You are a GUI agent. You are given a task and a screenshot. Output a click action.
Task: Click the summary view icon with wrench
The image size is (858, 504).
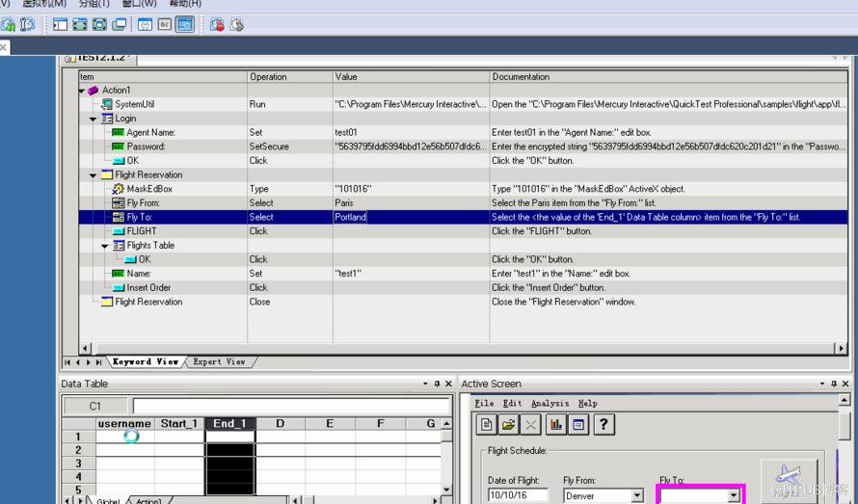point(145,25)
